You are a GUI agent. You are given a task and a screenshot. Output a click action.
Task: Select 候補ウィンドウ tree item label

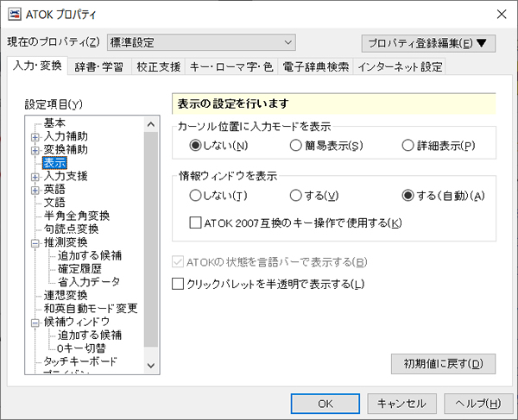[x=77, y=322]
